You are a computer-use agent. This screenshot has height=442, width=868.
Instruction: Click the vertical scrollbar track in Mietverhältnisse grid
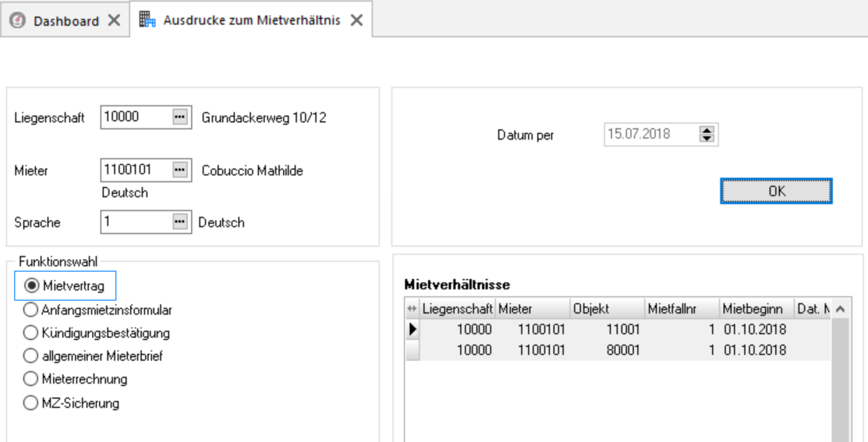pyautogui.click(x=841, y=382)
